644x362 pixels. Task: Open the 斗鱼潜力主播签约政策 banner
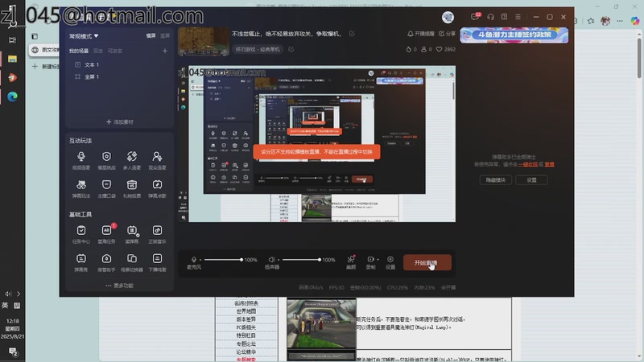coord(514,35)
